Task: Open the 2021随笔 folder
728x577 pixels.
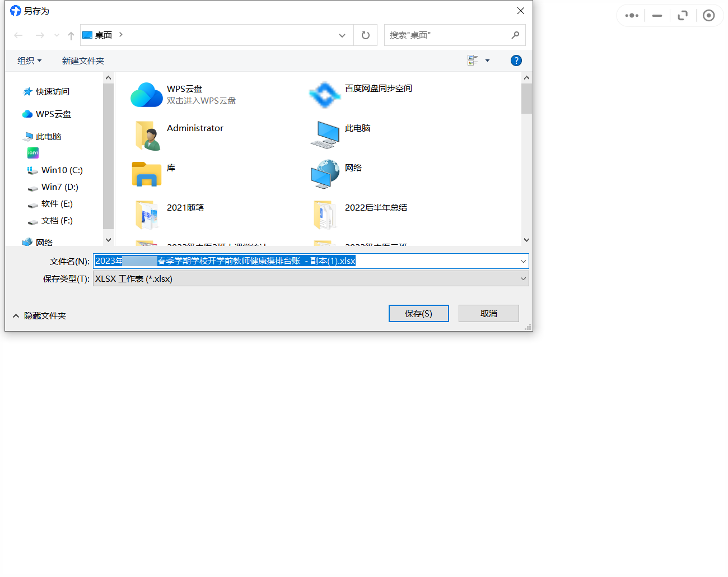Action: [147, 215]
